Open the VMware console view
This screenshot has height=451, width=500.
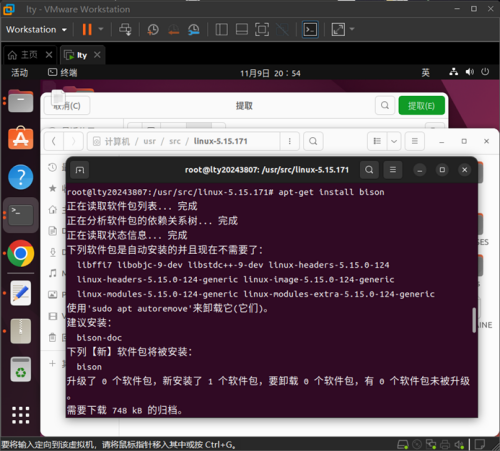(x=310, y=30)
